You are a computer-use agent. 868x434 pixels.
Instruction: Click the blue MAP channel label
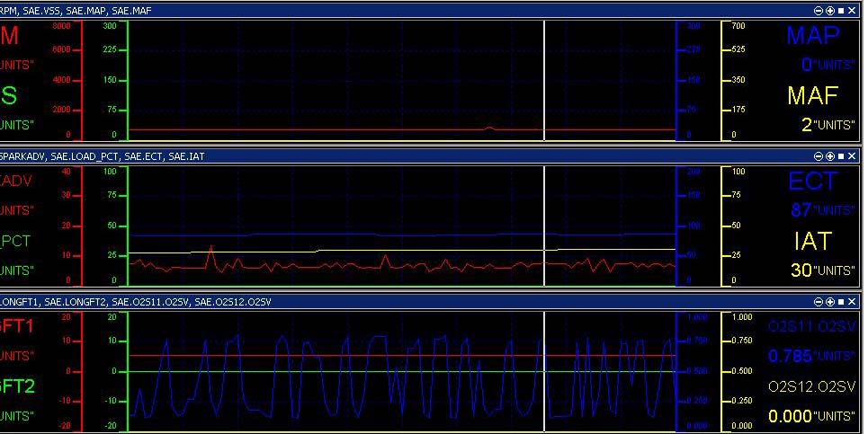point(812,36)
